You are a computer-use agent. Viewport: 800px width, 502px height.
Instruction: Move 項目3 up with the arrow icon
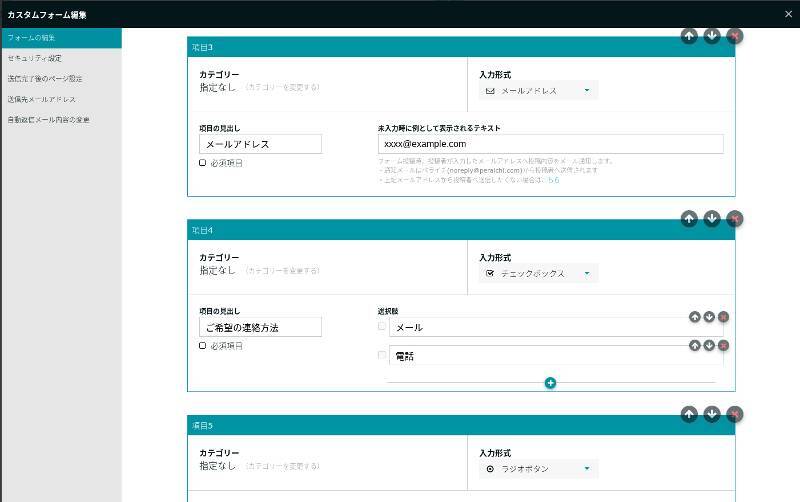click(x=689, y=36)
